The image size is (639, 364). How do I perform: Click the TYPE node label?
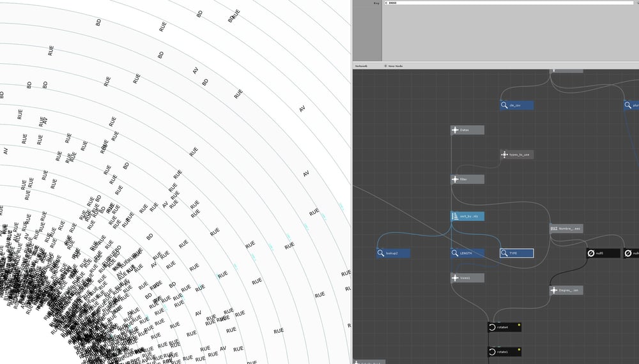click(x=513, y=254)
